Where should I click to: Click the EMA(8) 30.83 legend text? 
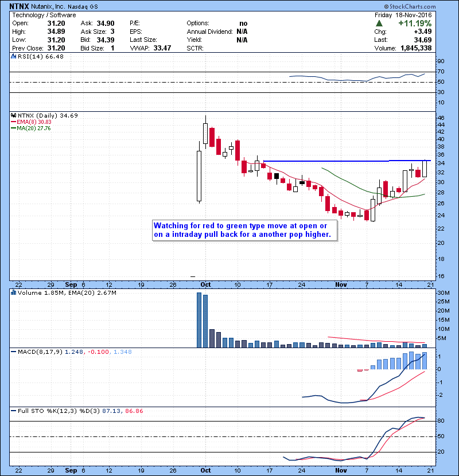tap(34, 122)
